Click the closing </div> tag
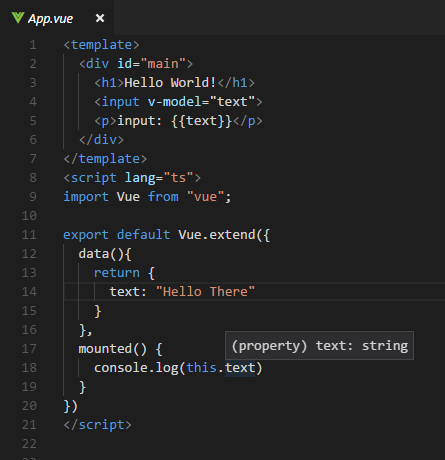Image resolution: width=445 pixels, height=460 pixels. (101, 140)
